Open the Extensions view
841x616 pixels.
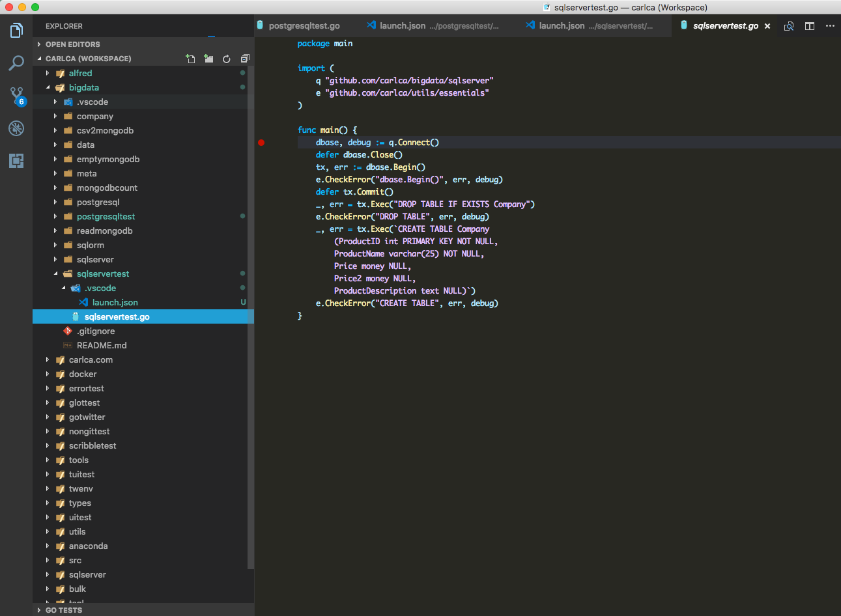click(x=16, y=160)
